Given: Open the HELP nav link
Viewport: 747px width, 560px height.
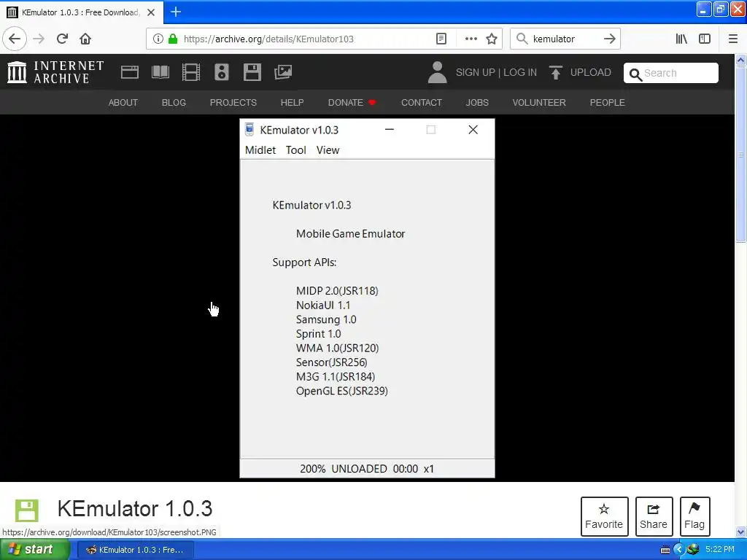Looking at the screenshot, I should click(292, 102).
